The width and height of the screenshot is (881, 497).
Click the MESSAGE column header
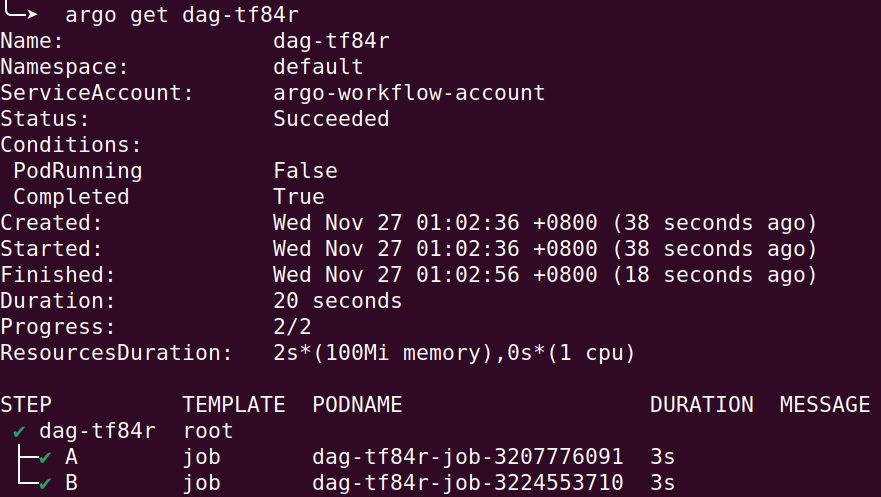(x=825, y=405)
